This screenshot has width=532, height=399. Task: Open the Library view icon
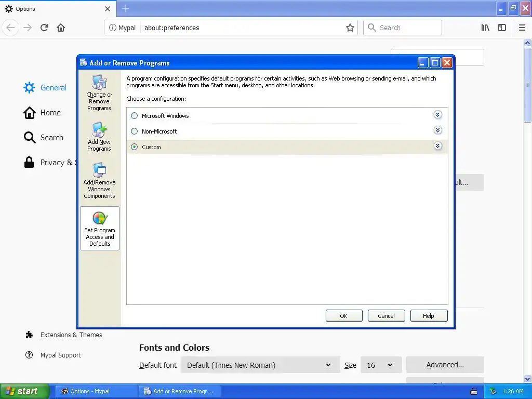coord(485,28)
